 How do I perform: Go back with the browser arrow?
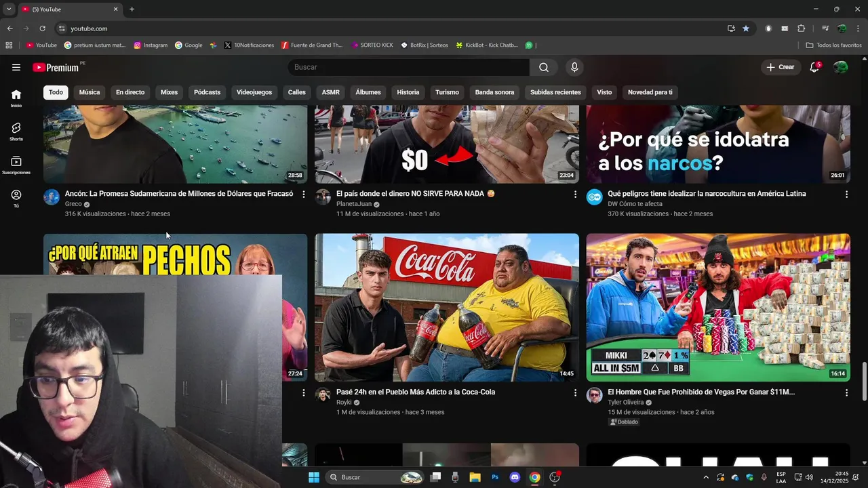tap(9, 28)
